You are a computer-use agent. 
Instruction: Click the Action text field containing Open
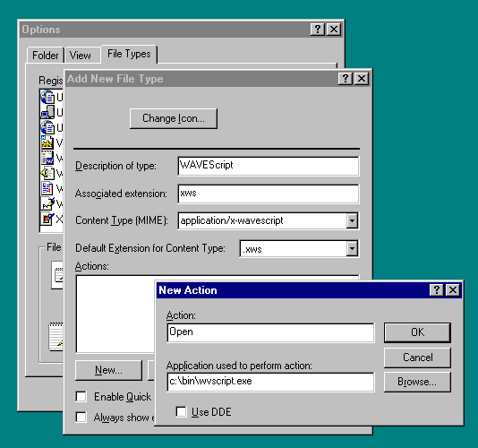coord(270,332)
